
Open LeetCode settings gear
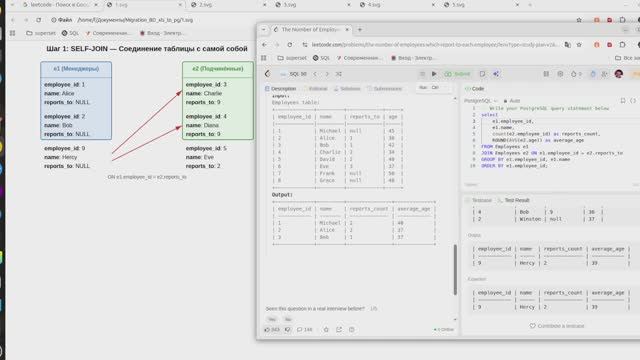click(x=560, y=74)
